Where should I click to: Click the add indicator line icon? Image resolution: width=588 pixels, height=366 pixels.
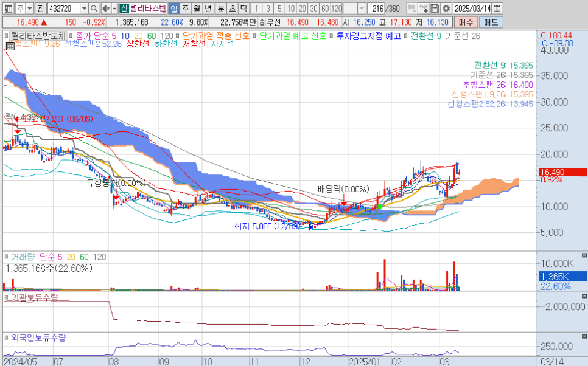[423, 9]
